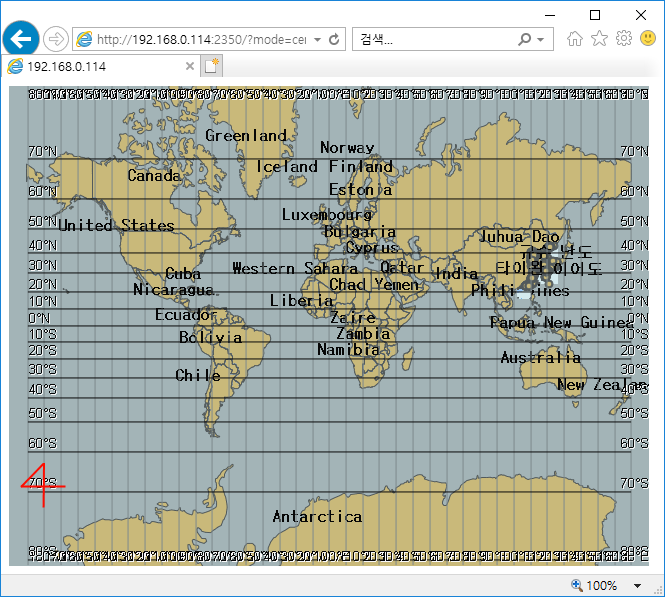665x597 pixels.
Task: Open the Tools gear icon
Action: pyautogui.click(x=623, y=39)
